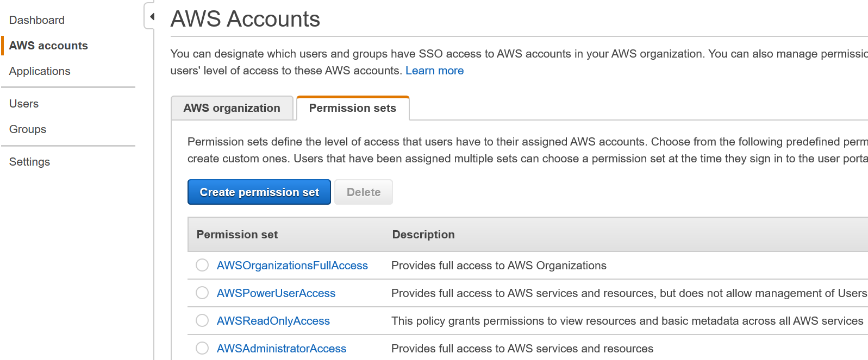Click 'Provides full access to AWS Organizations' description

[x=499, y=266]
